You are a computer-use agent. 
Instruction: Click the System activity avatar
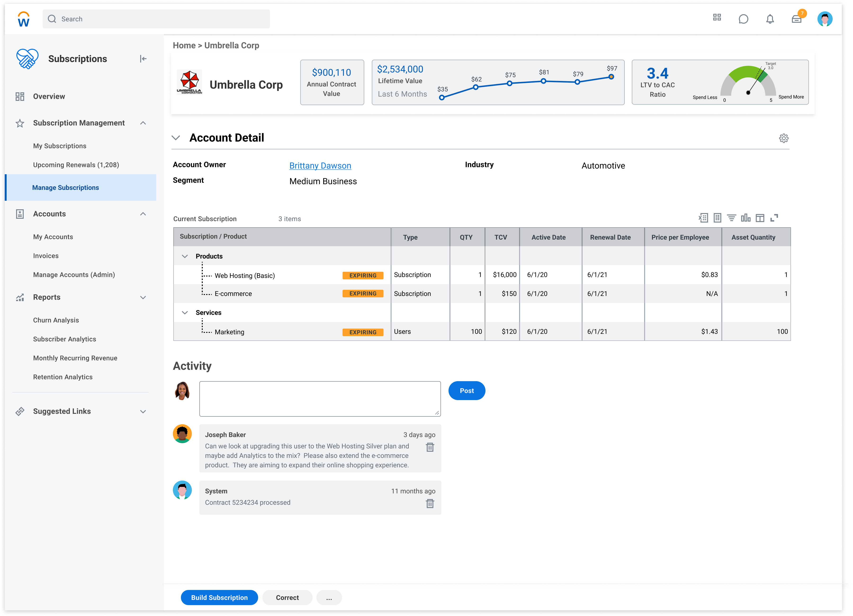point(182,490)
